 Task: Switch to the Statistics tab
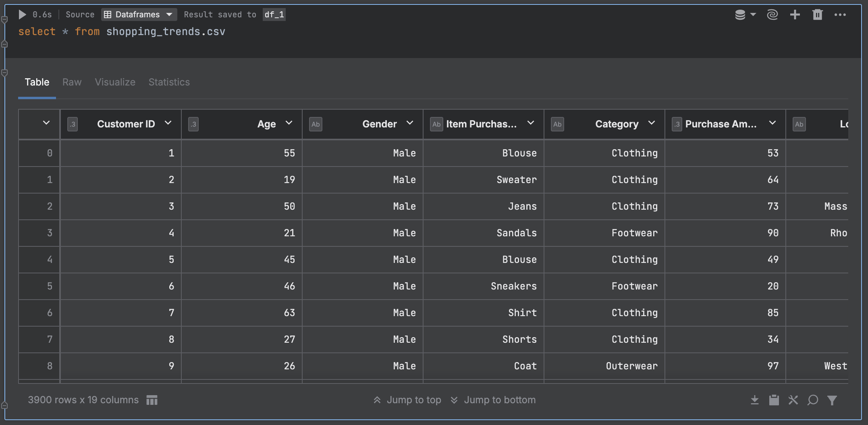click(x=169, y=82)
